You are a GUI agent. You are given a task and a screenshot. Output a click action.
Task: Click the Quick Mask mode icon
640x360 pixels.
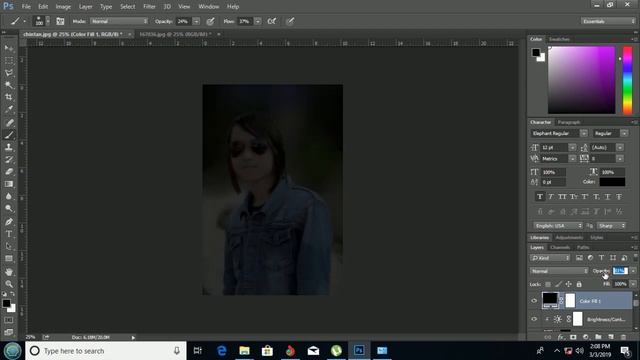[9, 320]
